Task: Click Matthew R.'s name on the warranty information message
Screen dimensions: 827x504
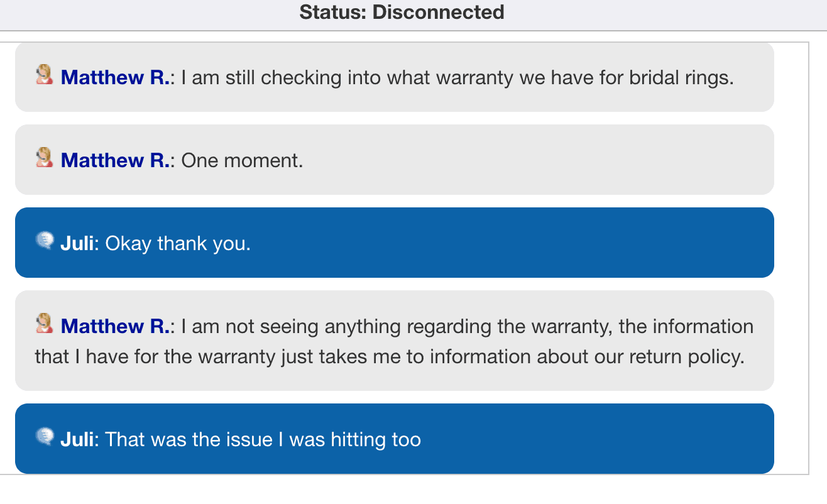Action: click(113, 326)
